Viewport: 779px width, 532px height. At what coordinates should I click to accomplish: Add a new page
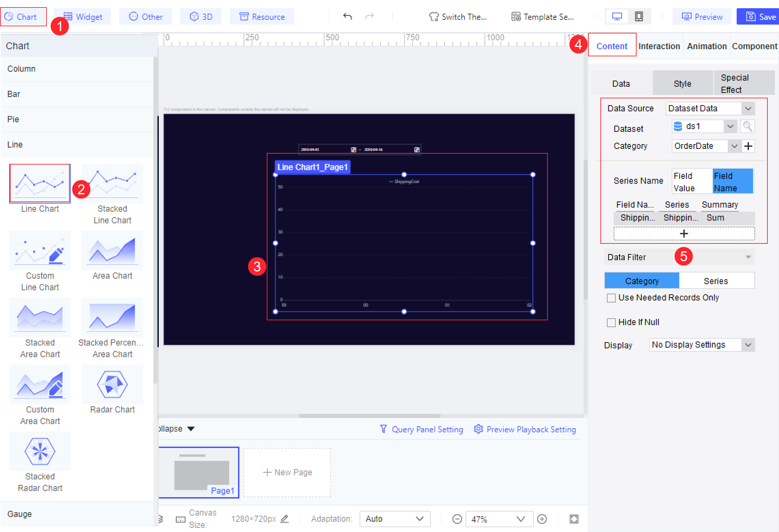click(x=287, y=472)
